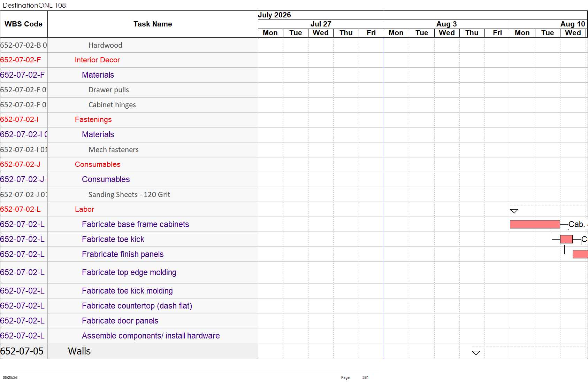This screenshot has height=382, width=588.
Task: Select the Interior Decor task
Action: tap(97, 60)
